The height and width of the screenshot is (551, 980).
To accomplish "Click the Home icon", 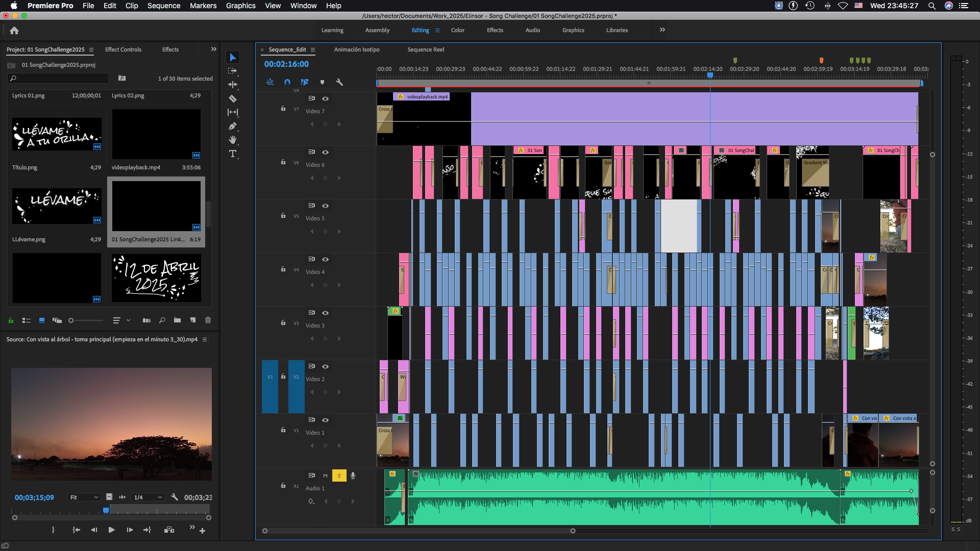I will coord(14,30).
